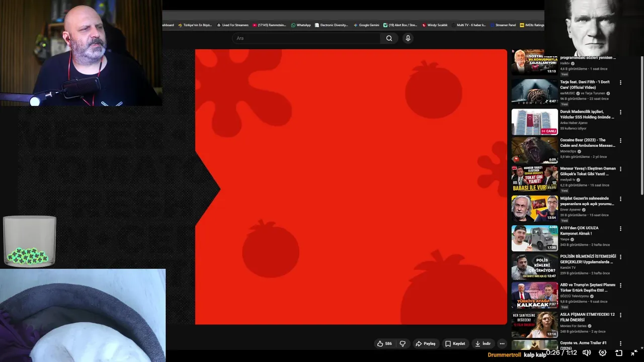Open Coyote vs. Acme Trailer #1 title
The height and width of the screenshot is (362, 644).
[584, 345]
